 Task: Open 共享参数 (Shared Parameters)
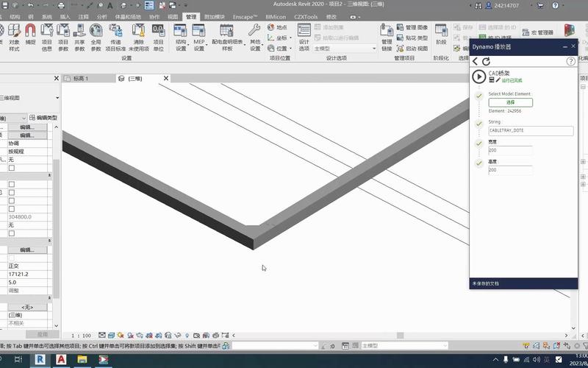(79, 38)
